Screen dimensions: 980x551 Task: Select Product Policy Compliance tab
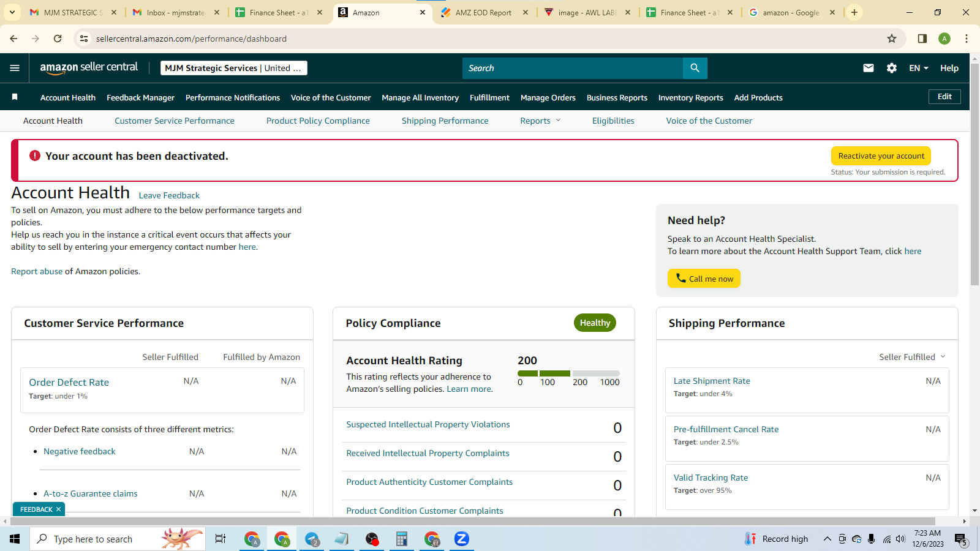tap(318, 121)
